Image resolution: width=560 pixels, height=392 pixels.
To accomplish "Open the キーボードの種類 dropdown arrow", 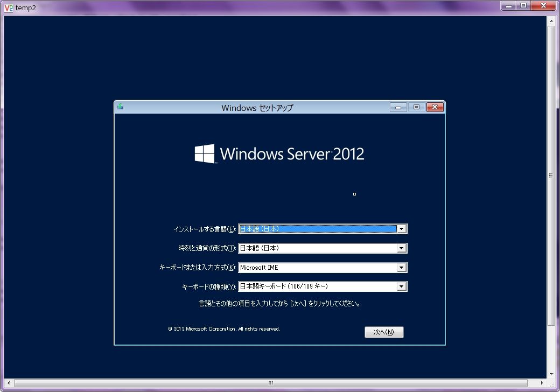I will pyautogui.click(x=402, y=286).
